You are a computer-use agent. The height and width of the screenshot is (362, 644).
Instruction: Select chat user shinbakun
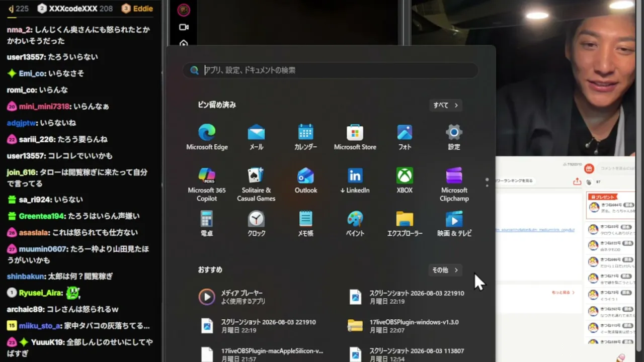click(26, 277)
